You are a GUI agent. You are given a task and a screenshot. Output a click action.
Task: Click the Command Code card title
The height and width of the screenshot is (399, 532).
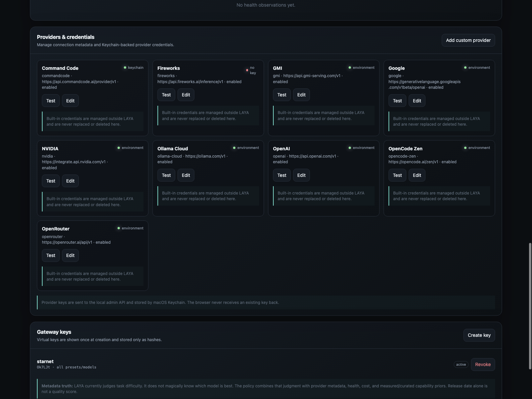[x=60, y=68]
